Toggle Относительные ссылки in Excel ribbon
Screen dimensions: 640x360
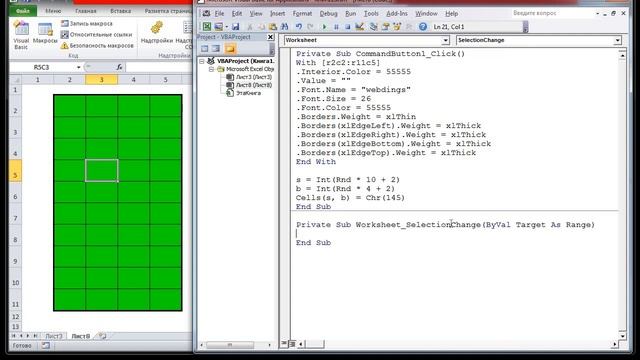coord(96,35)
